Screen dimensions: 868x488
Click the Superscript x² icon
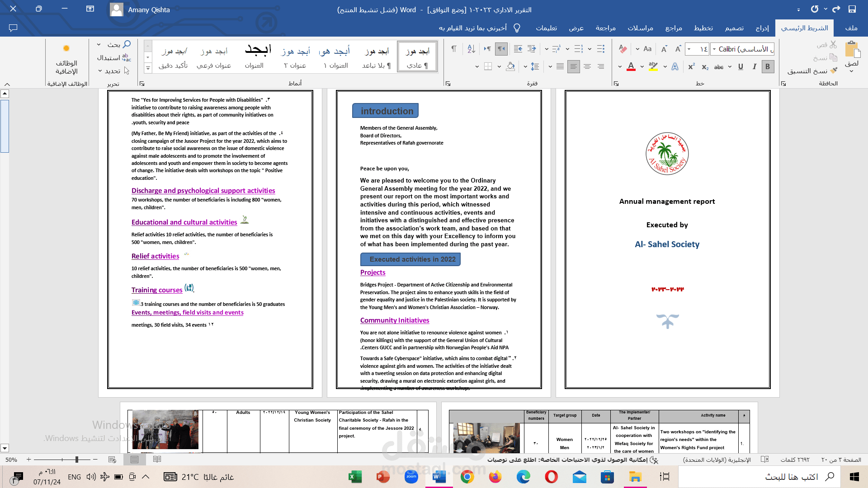691,67
